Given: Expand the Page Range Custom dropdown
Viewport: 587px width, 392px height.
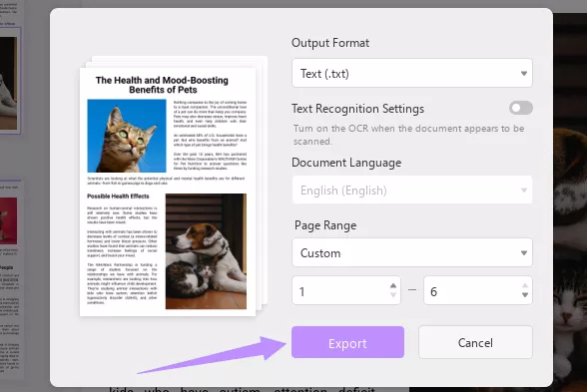Looking at the screenshot, I should 411,252.
